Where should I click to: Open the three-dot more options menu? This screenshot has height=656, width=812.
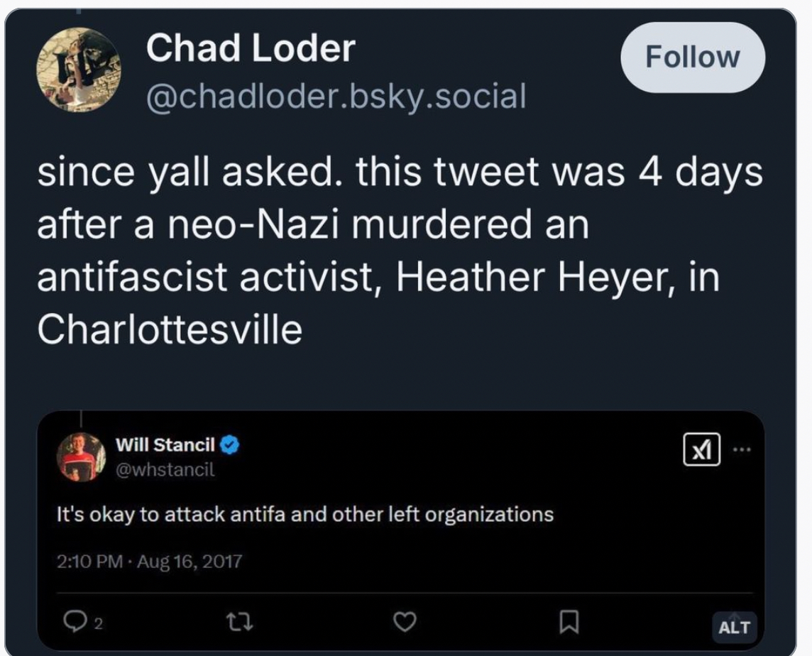coord(740,449)
